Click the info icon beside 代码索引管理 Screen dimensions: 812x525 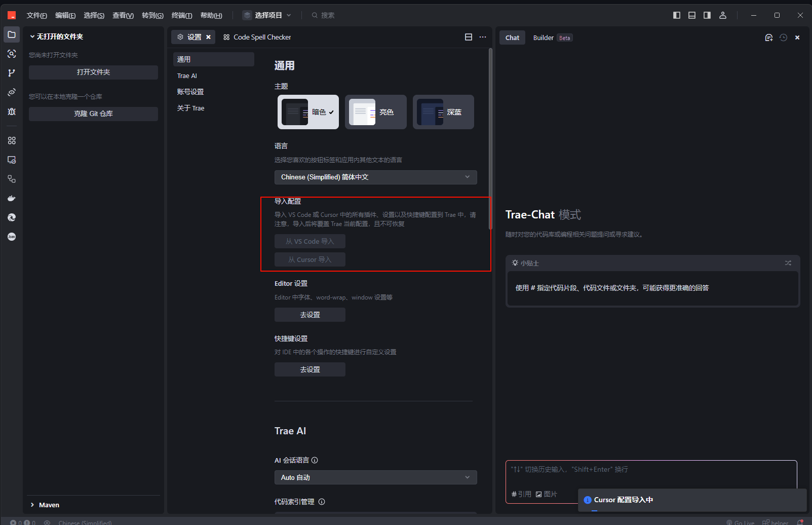pyautogui.click(x=322, y=502)
